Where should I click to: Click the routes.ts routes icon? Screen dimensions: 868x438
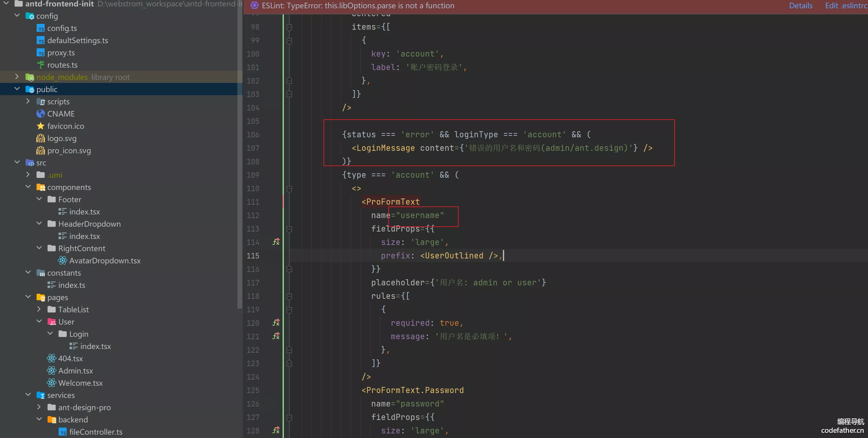tap(40, 65)
